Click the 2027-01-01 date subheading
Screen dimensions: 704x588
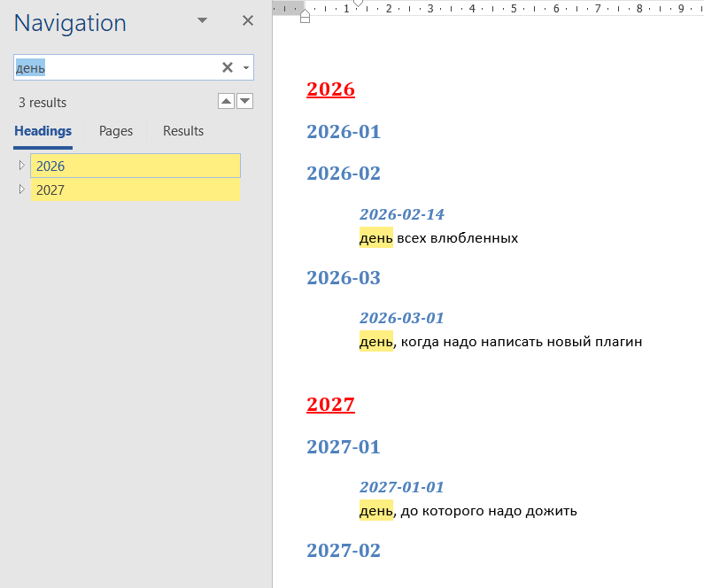(x=401, y=487)
